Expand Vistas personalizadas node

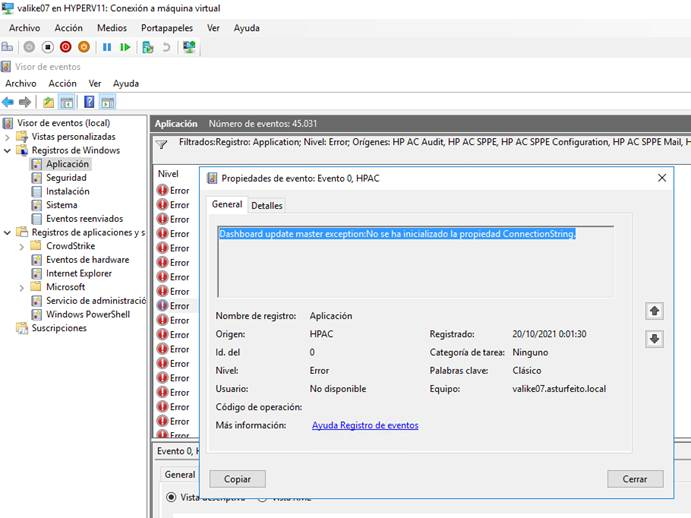point(7,137)
